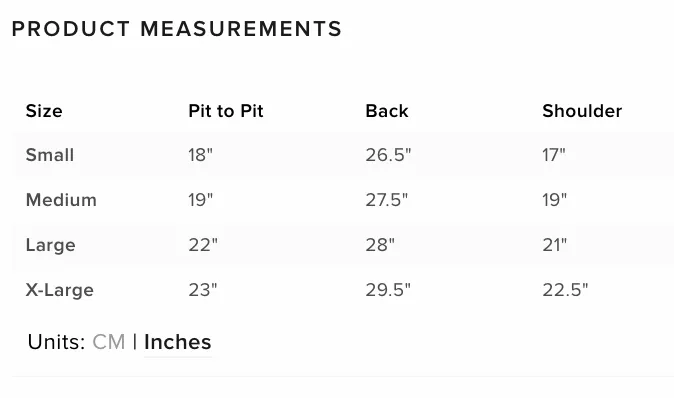Select the X-Large size row label
The width and height of the screenshot is (674, 398).
click(60, 290)
